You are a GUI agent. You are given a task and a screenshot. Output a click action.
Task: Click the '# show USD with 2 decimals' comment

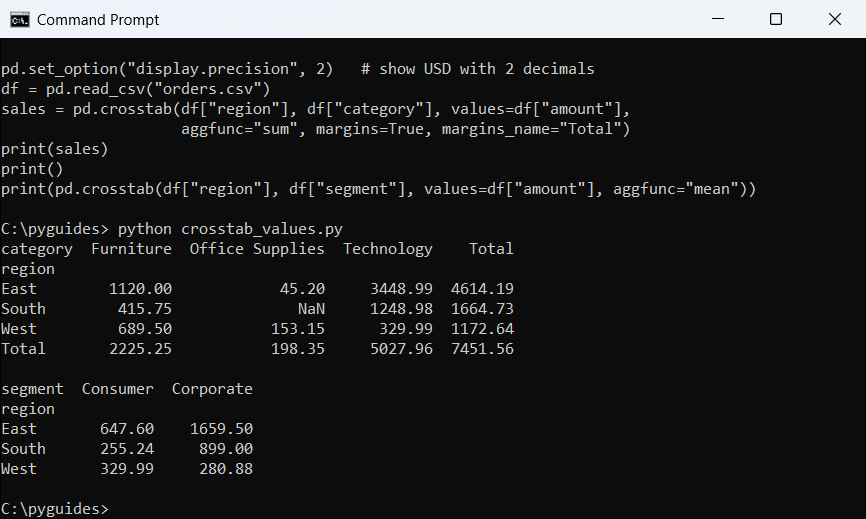(478, 69)
